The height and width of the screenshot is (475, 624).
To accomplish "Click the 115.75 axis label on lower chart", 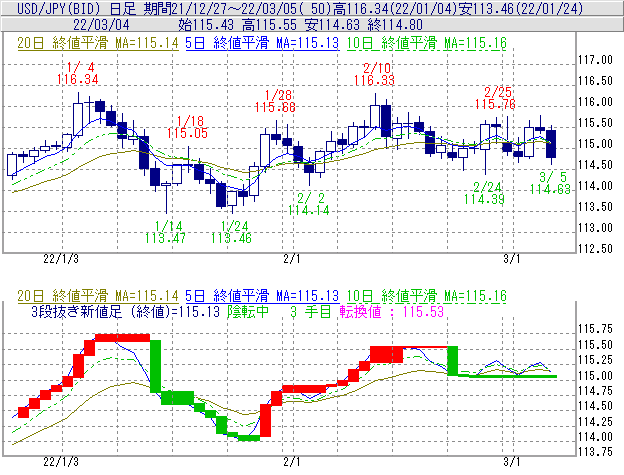I will click(x=595, y=329).
